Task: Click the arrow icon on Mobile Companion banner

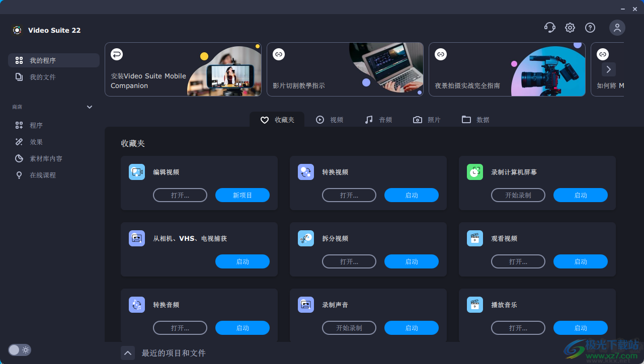Action: (117, 54)
